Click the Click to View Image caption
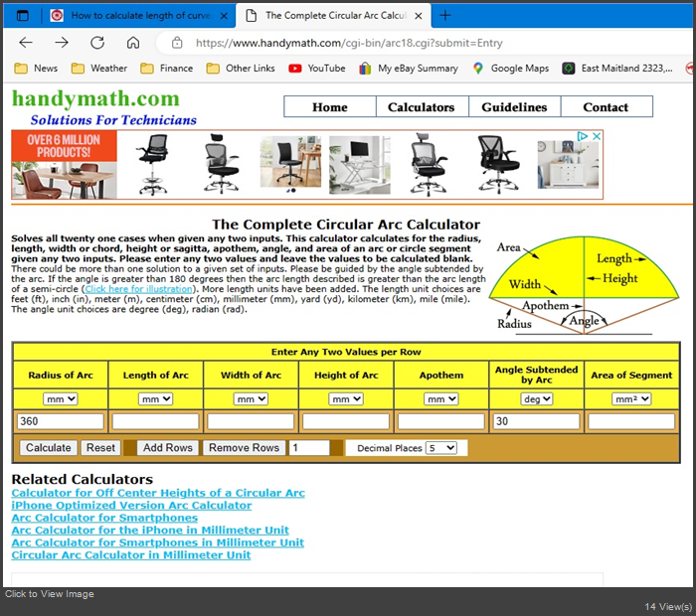This screenshot has width=696, height=616. pyautogui.click(x=50, y=594)
